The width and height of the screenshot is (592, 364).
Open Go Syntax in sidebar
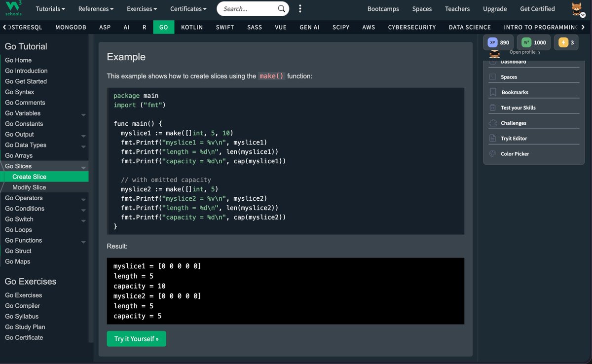(x=20, y=92)
